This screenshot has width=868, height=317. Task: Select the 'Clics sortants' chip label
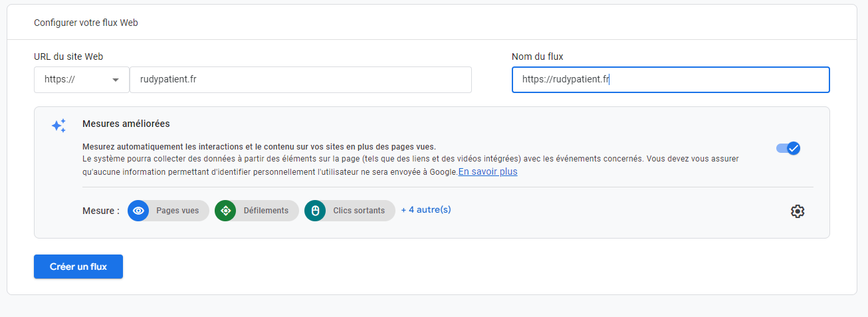[359, 211]
